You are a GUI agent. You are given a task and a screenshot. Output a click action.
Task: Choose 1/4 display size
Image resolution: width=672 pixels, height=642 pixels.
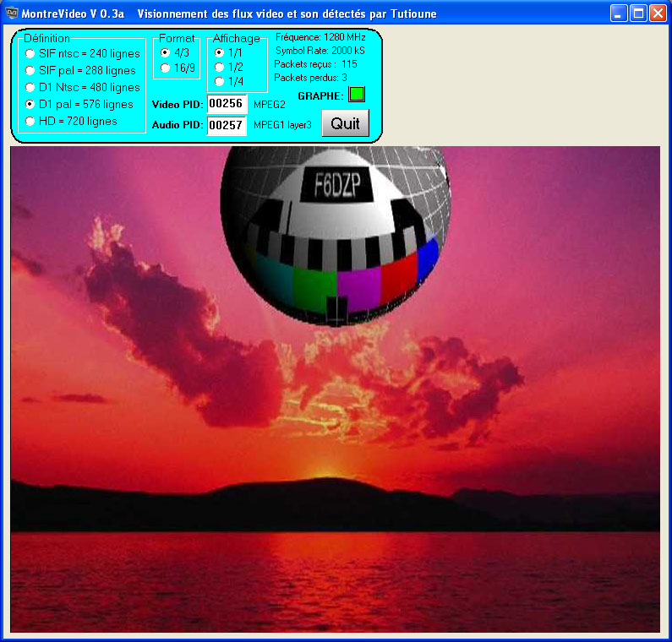(220, 81)
